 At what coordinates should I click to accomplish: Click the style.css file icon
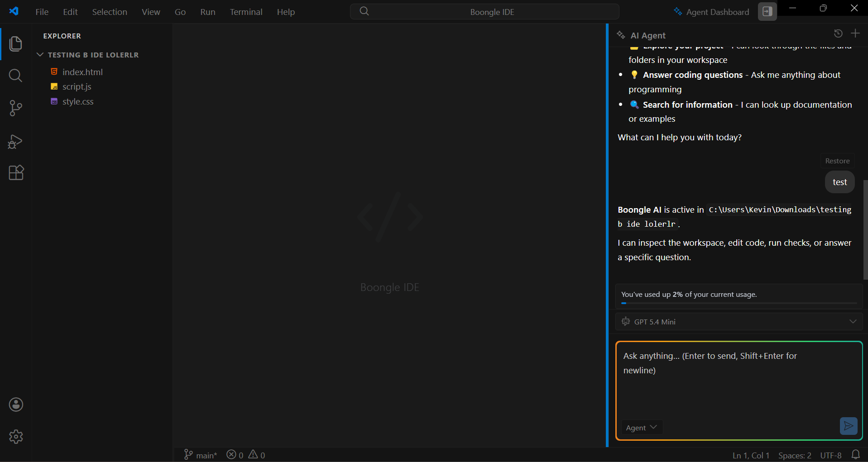tap(54, 101)
